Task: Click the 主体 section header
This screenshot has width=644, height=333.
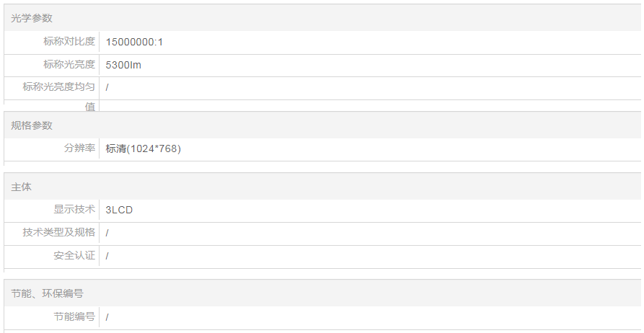Action: point(22,187)
